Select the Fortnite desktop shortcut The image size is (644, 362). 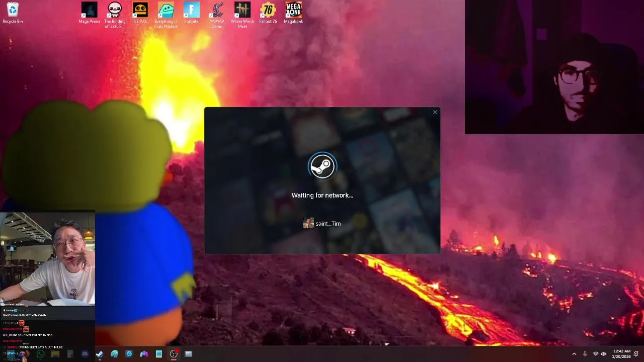[191, 13]
